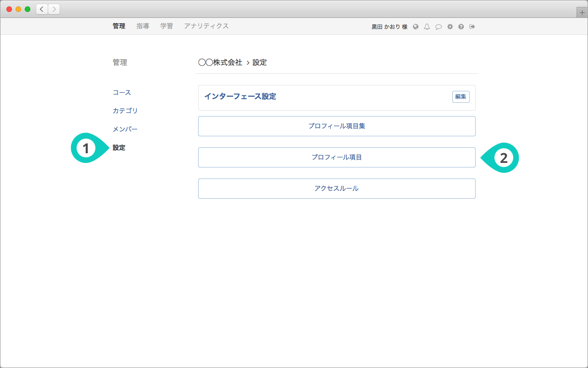
Task: Click the globe language icon
Action: pyautogui.click(x=416, y=27)
